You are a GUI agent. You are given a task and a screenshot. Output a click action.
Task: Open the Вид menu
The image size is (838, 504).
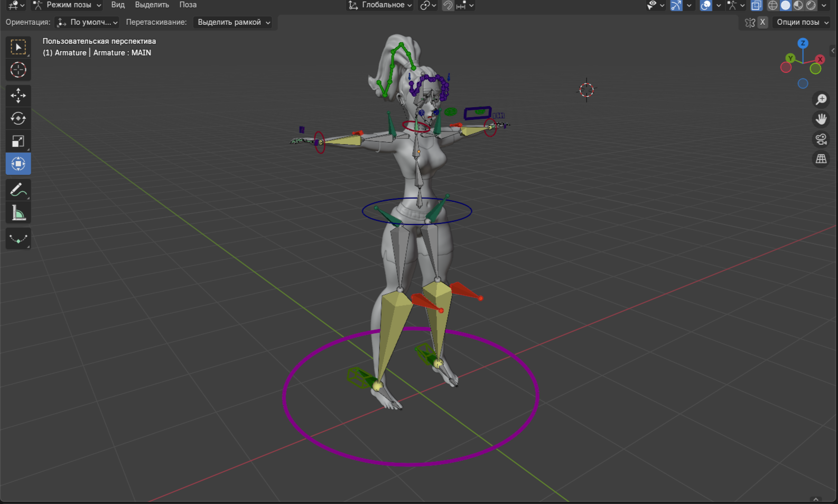118,5
